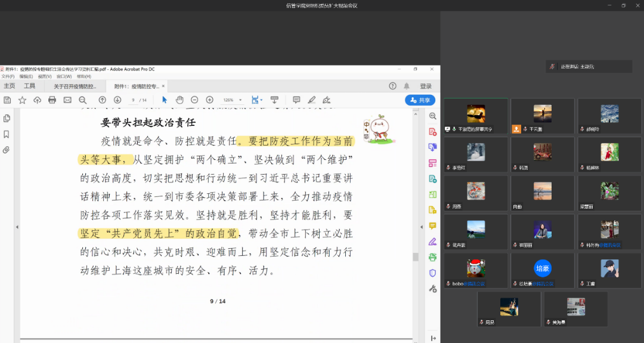Select the highlighter pen tool

[x=311, y=100]
